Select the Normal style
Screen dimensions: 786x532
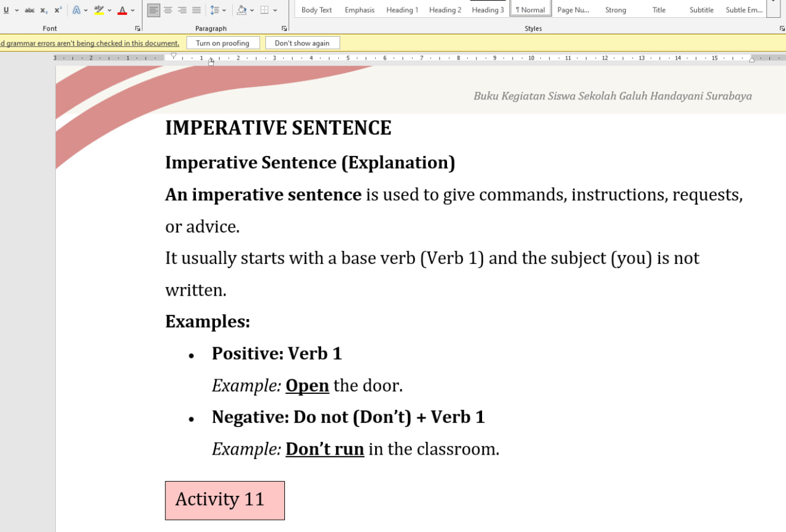click(531, 9)
